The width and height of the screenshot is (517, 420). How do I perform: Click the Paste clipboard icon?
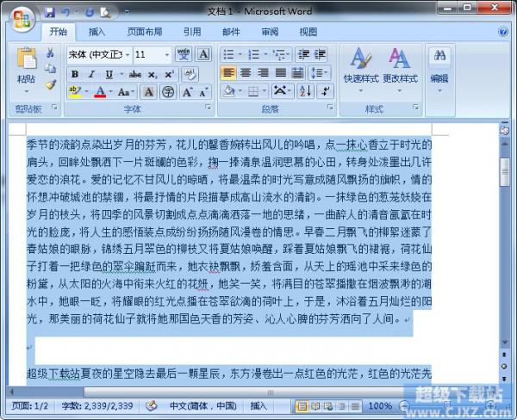coord(27,59)
